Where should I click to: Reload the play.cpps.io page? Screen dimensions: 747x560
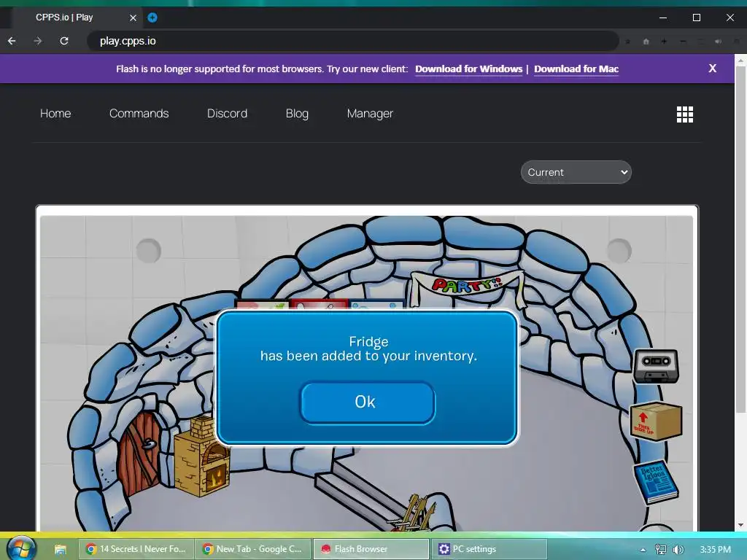coord(64,41)
